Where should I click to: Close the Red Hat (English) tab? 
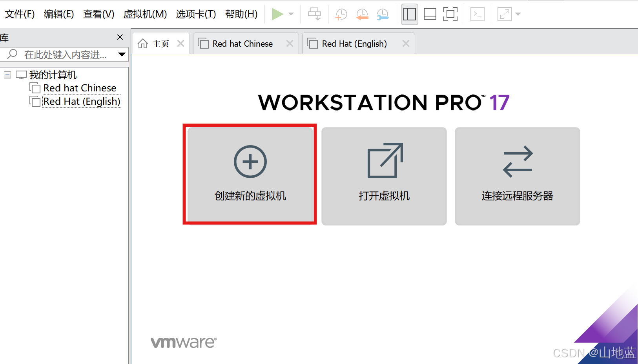[x=406, y=44]
